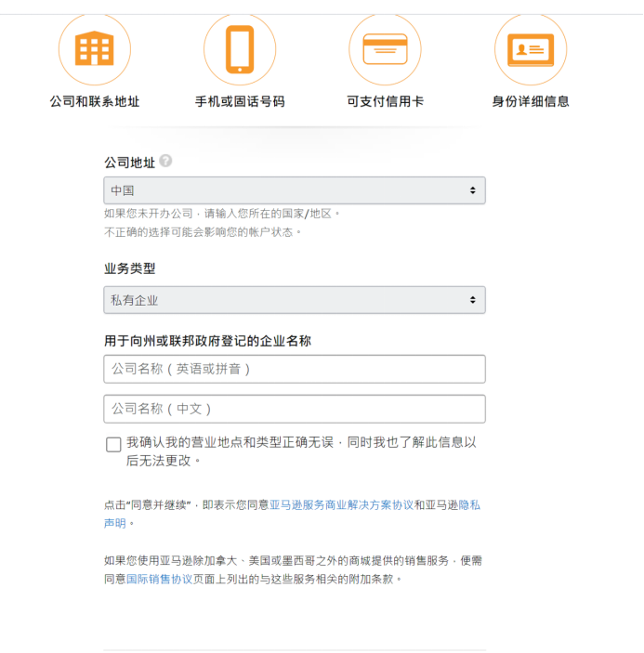Open the 国际销售协议 link
Screen dimensions: 644x653
(159, 578)
